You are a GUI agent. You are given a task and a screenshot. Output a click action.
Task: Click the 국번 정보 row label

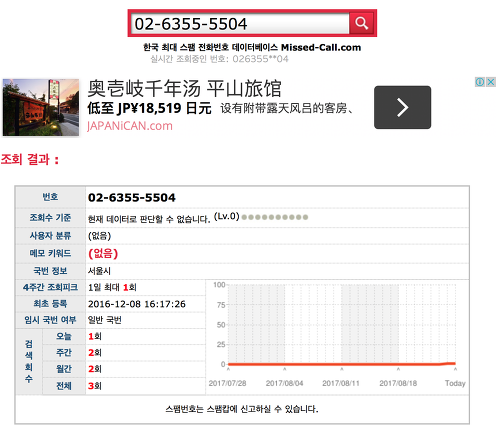pyautogui.click(x=50, y=271)
